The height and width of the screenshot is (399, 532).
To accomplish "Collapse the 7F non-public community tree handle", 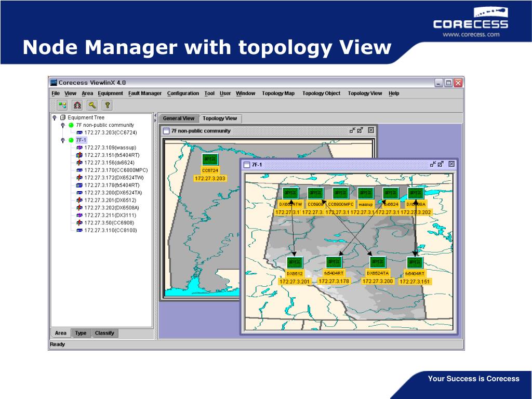I will click(x=62, y=125).
